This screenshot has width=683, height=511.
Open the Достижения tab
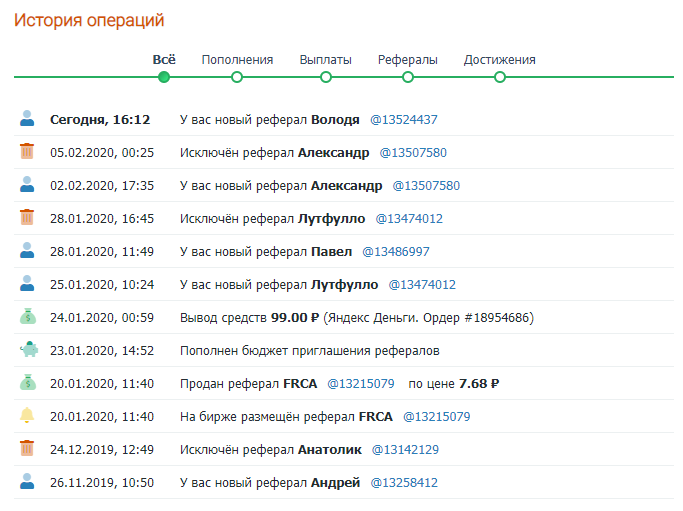click(x=500, y=60)
